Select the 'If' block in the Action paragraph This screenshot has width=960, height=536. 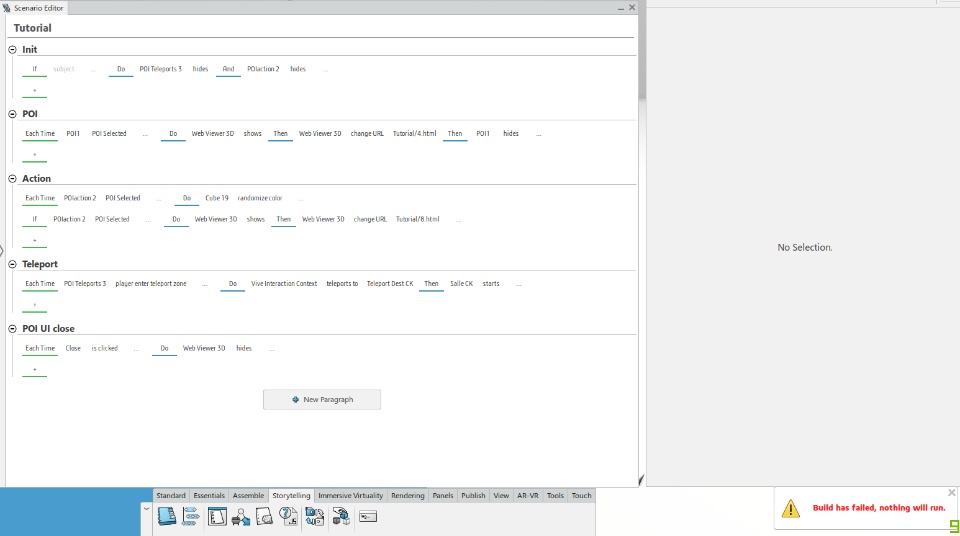coord(34,219)
